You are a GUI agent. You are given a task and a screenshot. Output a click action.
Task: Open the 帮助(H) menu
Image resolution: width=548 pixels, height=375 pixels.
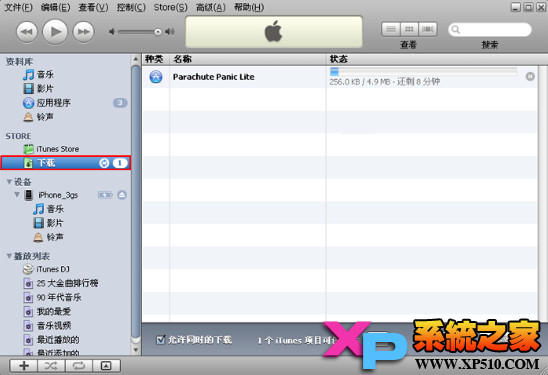(x=249, y=7)
